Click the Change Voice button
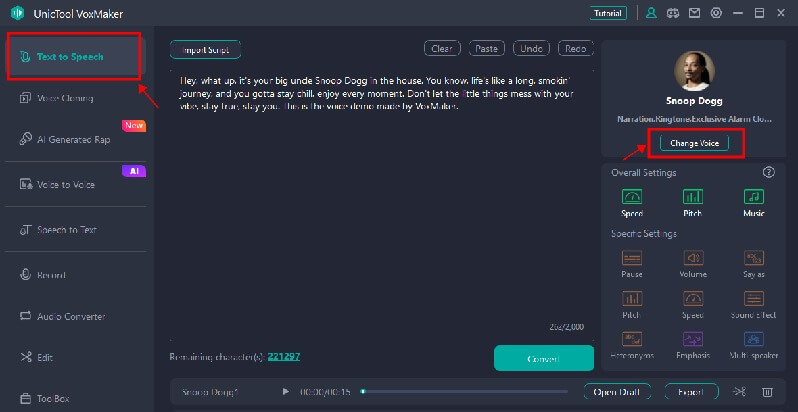 pyautogui.click(x=694, y=143)
